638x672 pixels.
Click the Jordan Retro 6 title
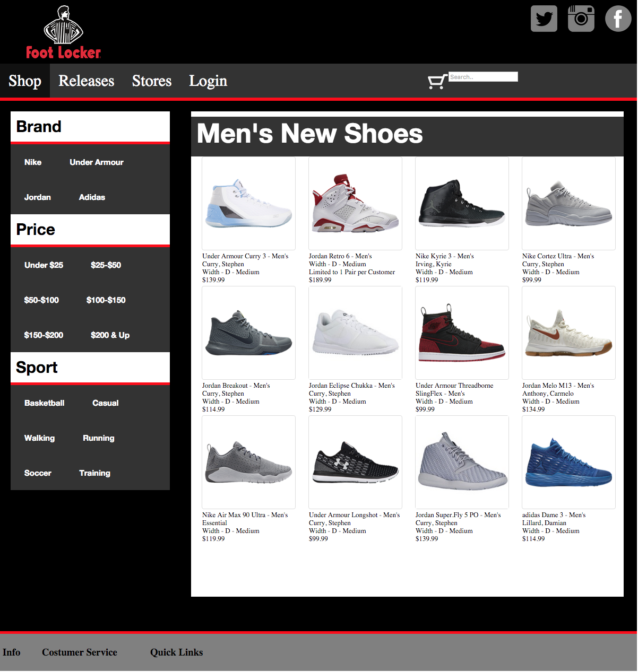tap(340, 256)
